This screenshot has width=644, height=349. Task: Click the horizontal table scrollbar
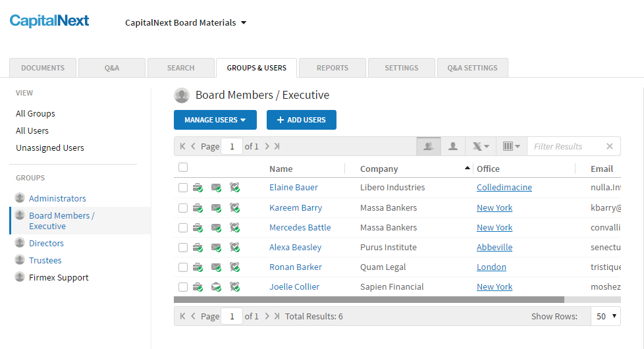(x=369, y=300)
